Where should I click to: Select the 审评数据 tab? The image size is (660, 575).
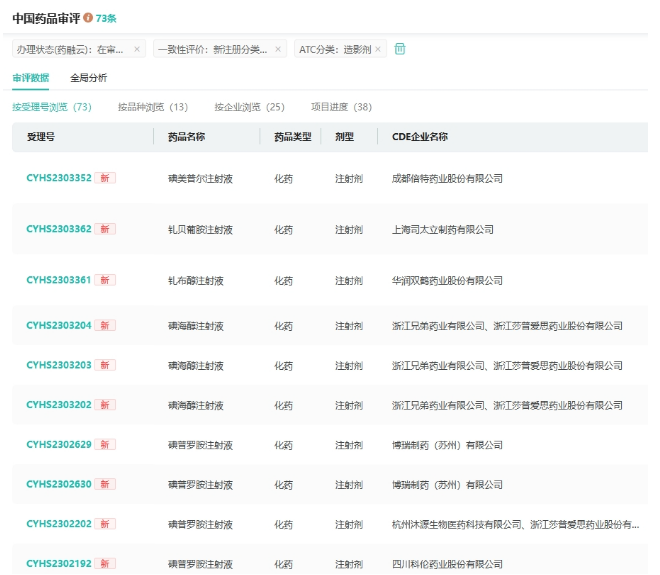click(x=30, y=78)
